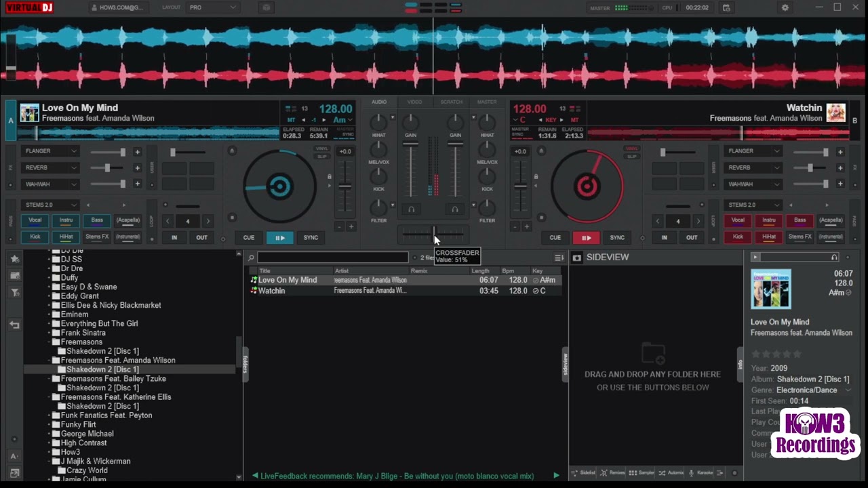Click the plus next to REVERB on deck B
The width and height of the screenshot is (868, 488).
point(840,168)
